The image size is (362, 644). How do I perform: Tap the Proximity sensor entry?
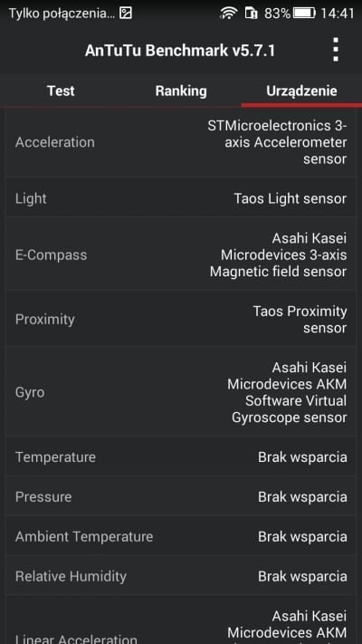(181, 319)
